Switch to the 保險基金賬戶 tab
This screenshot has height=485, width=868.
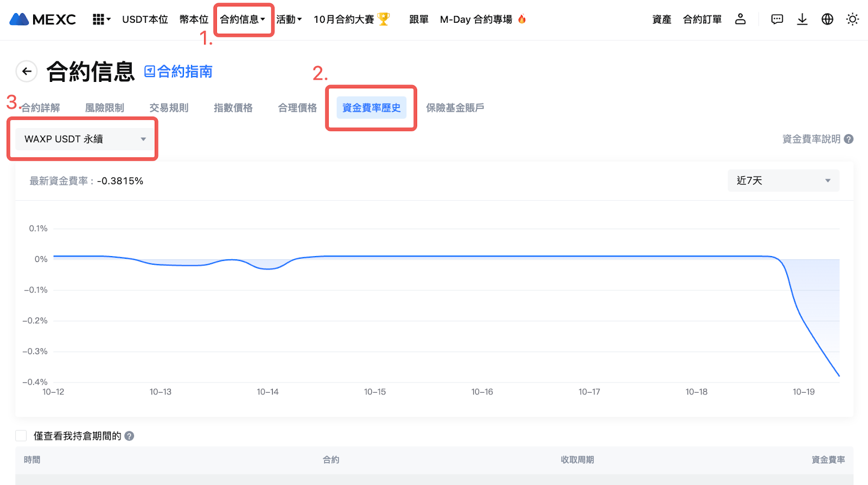click(x=455, y=108)
